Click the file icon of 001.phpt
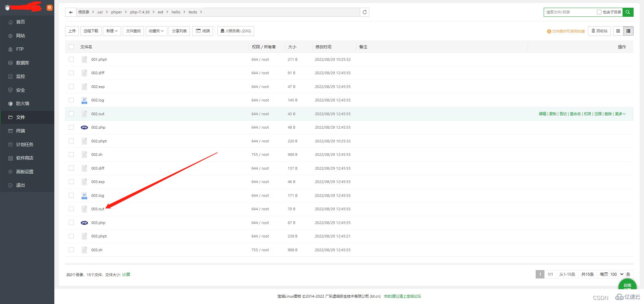This screenshot has height=304, width=644. [x=84, y=59]
